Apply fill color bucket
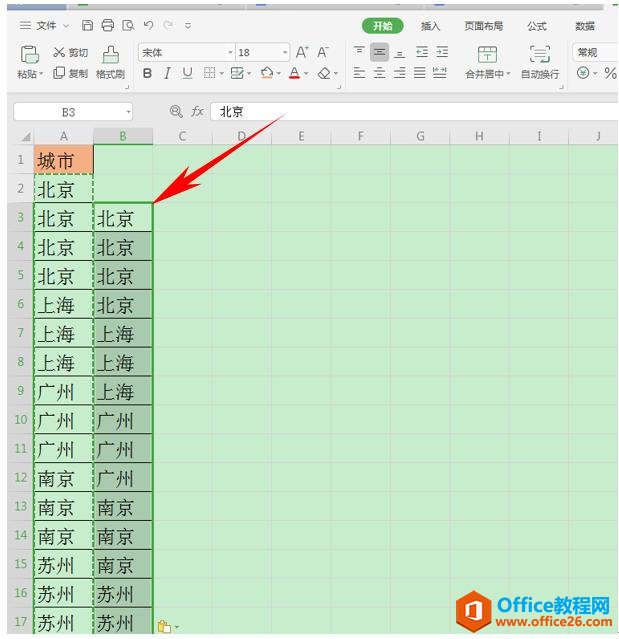Viewport: 619px width, 639px height. (267, 73)
